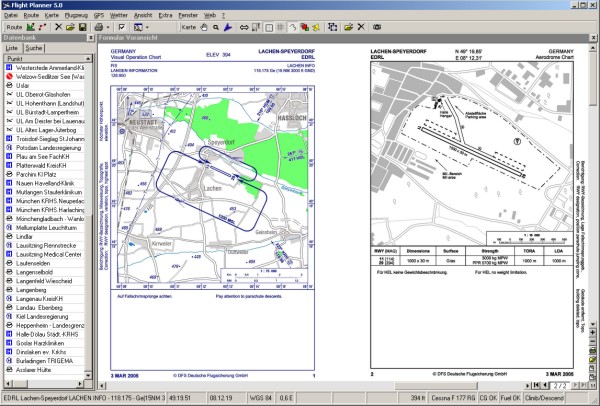Click the yellow-green icon on the right edge
Image resolution: width=600 pixels, height=406 pixels.
click(593, 360)
